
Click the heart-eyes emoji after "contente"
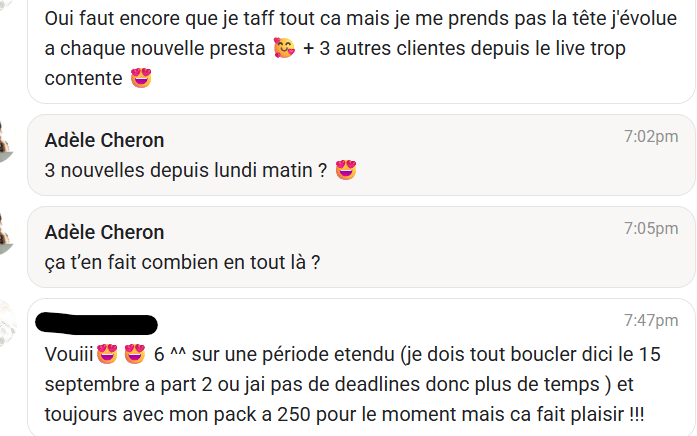141,77
